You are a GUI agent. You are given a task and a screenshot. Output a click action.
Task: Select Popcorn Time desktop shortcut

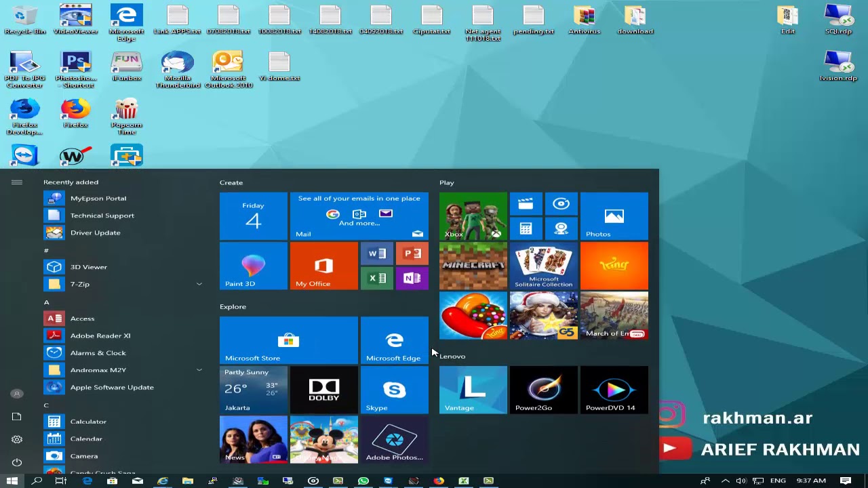pyautogui.click(x=127, y=117)
